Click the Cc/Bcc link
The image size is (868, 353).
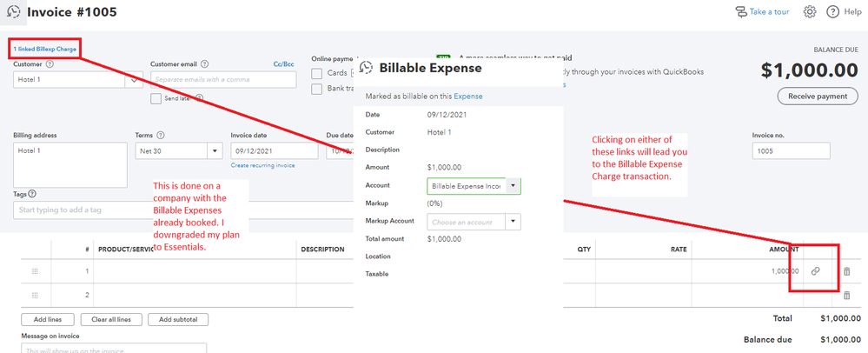(x=284, y=64)
